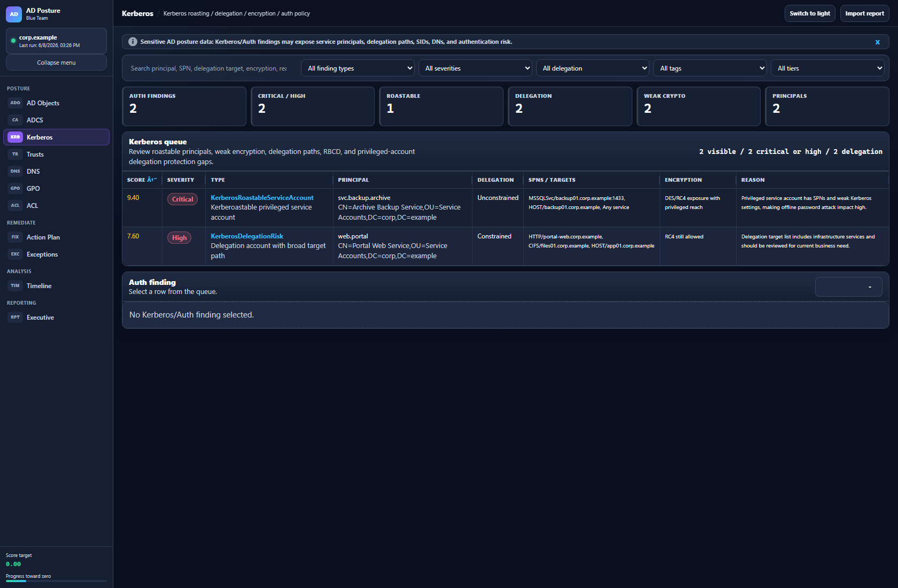
Task: Open the Executive report page
Action: pyautogui.click(x=56, y=318)
